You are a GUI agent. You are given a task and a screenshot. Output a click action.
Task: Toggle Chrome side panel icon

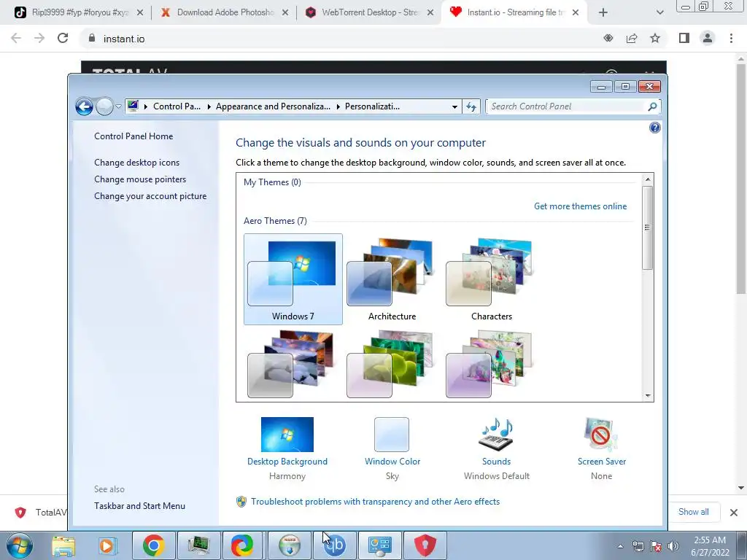tap(684, 38)
